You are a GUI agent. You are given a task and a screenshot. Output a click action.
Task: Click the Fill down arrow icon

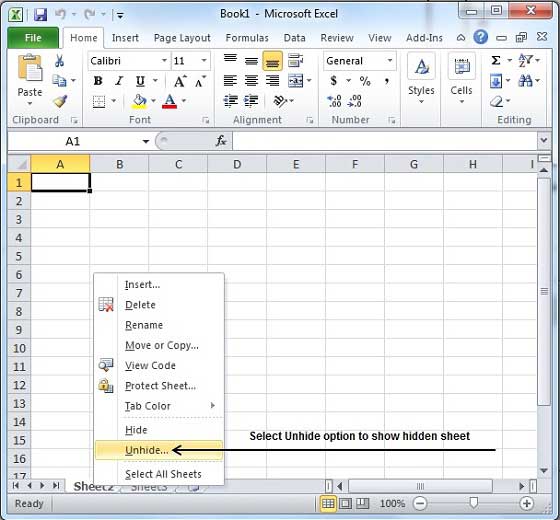tap(496, 81)
